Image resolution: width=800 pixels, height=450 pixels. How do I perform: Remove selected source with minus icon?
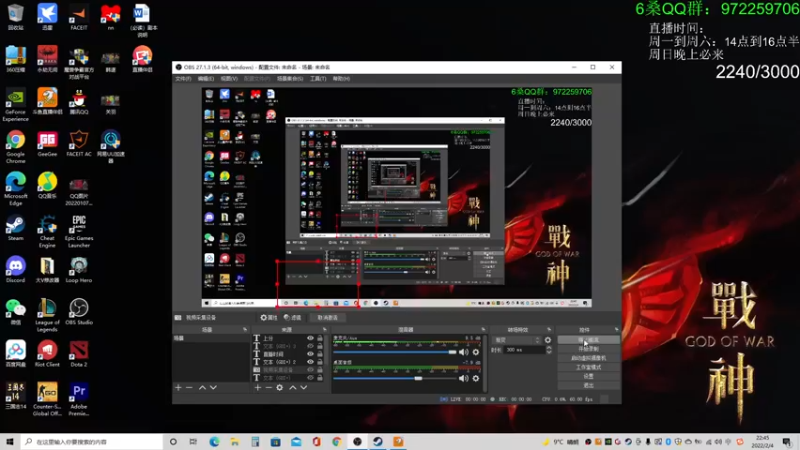(x=268, y=388)
